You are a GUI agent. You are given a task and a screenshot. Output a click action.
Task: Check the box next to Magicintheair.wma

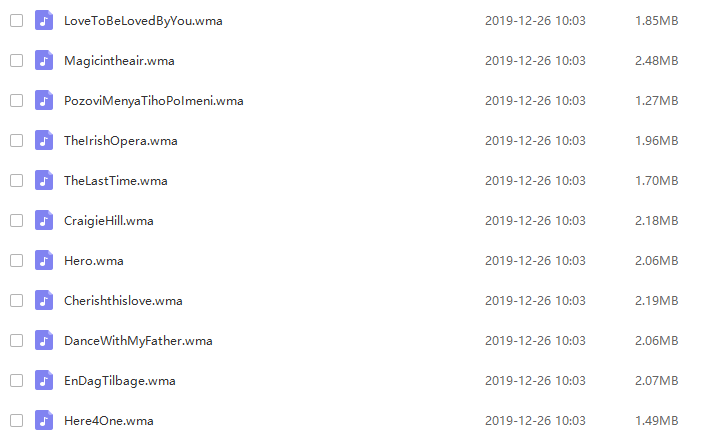point(16,60)
